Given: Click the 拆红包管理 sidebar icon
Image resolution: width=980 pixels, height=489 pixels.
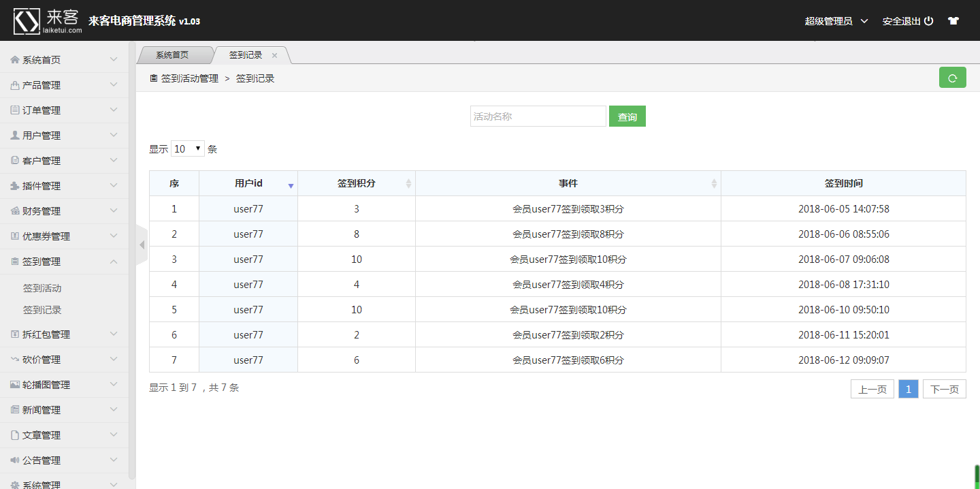Looking at the screenshot, I should [15, 334].
